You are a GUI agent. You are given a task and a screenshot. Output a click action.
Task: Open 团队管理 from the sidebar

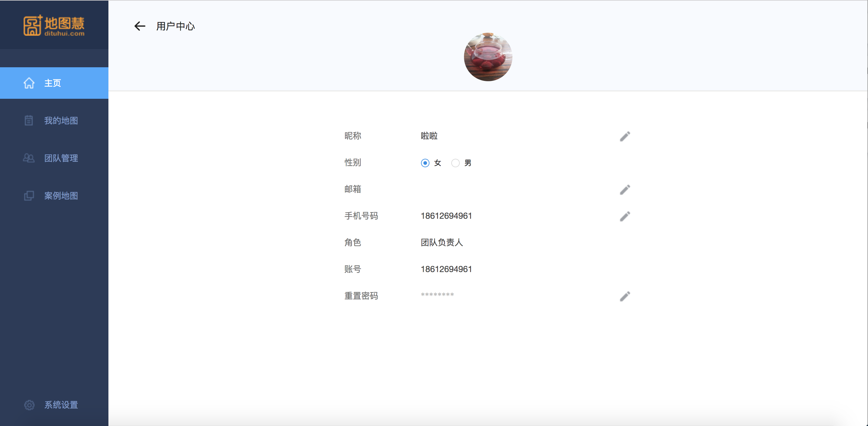pos(54,158)
